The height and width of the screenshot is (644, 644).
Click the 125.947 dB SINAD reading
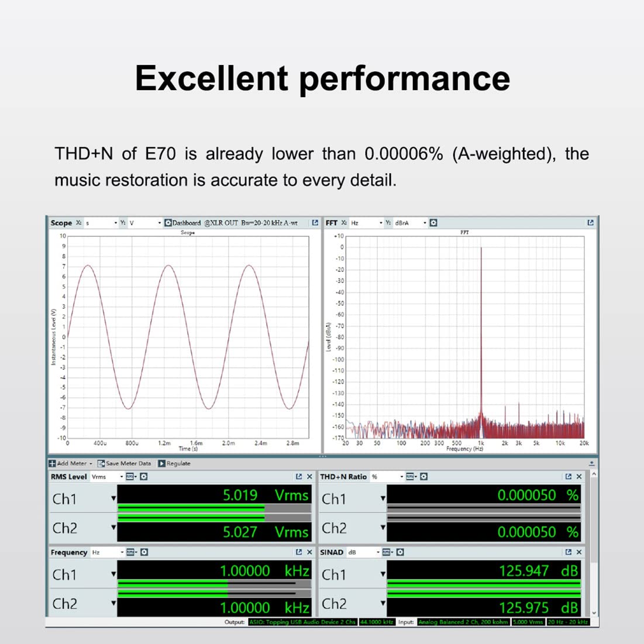coord(539,570)
